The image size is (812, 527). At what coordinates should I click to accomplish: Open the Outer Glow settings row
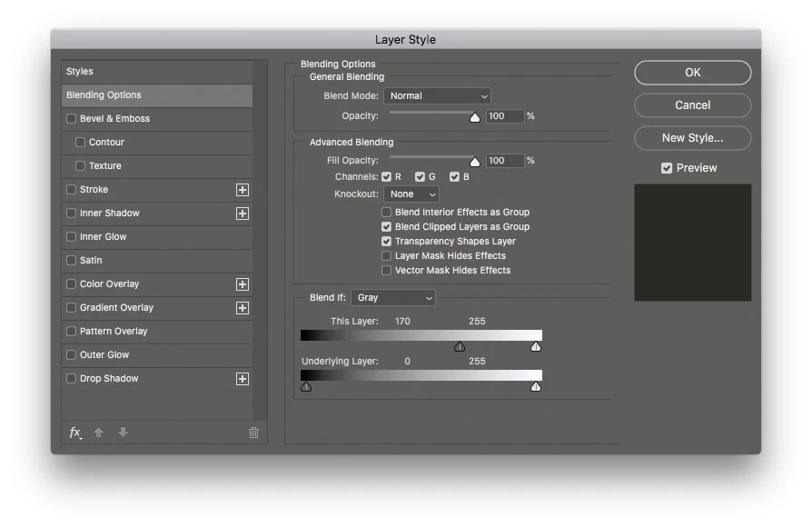click(157, 355)
